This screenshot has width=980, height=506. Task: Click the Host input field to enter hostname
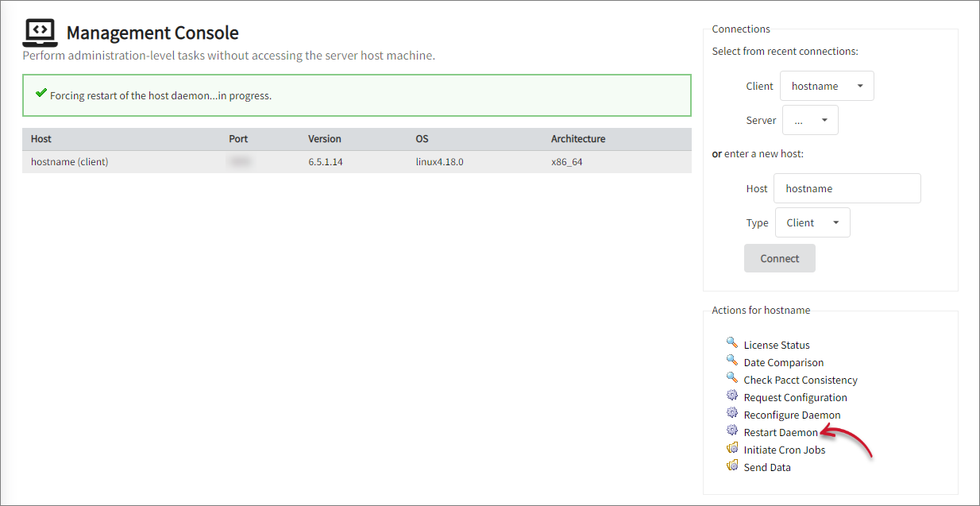click(x=847, y=187)
